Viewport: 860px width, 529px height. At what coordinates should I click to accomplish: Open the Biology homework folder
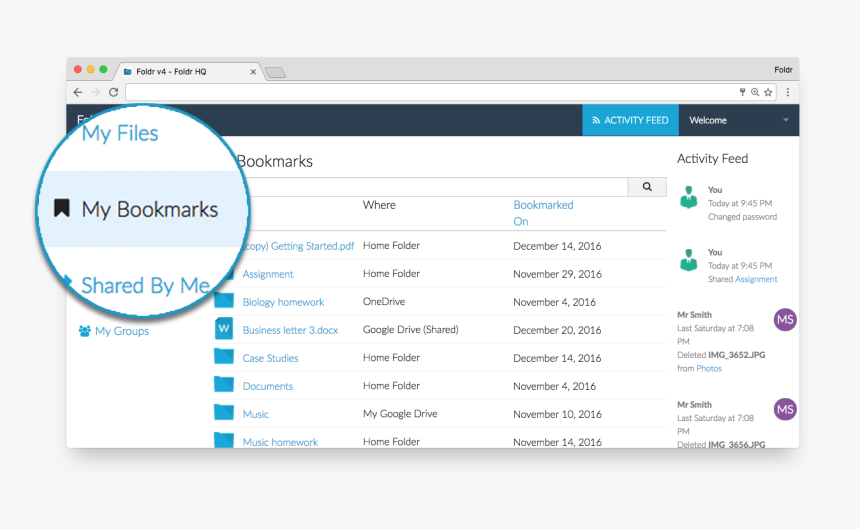[283, 302]
